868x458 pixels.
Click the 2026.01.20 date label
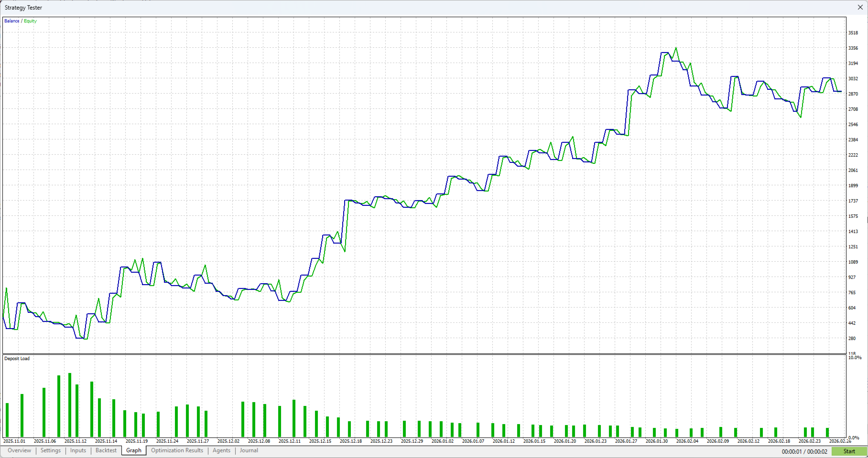[565, 441]
